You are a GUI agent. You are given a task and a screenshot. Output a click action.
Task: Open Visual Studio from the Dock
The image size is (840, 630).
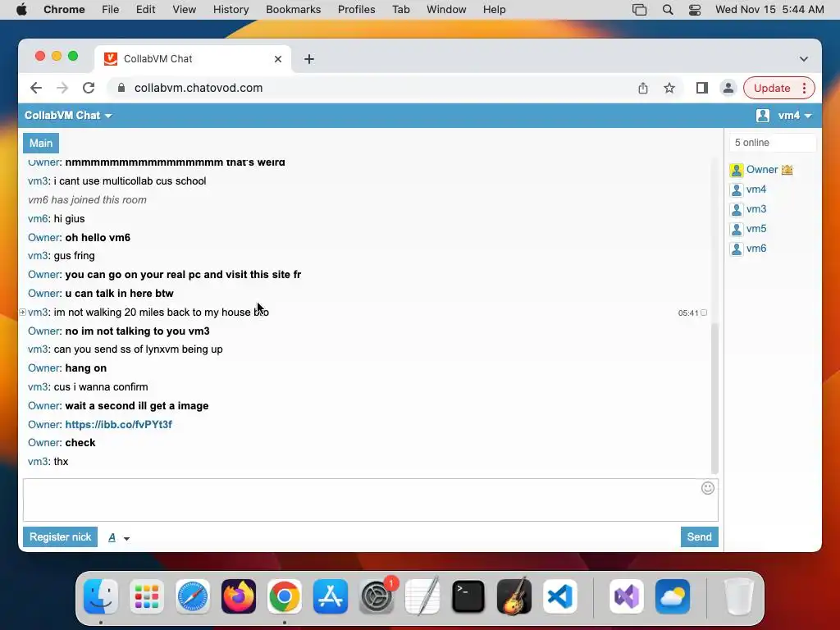pos(627,596)
